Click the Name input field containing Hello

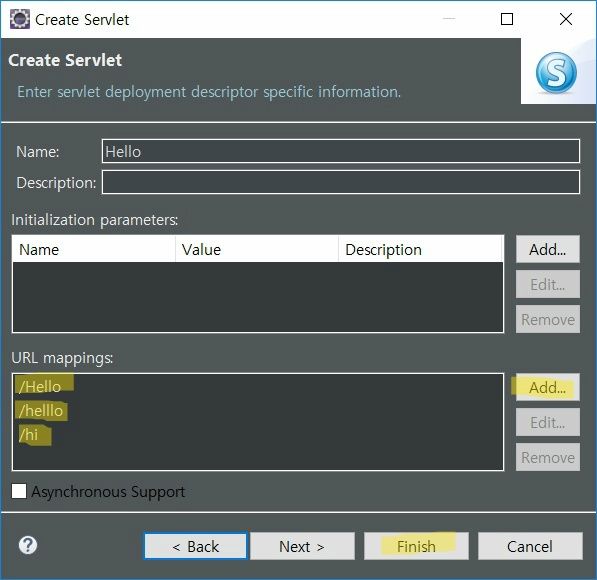tap(341, 151)
